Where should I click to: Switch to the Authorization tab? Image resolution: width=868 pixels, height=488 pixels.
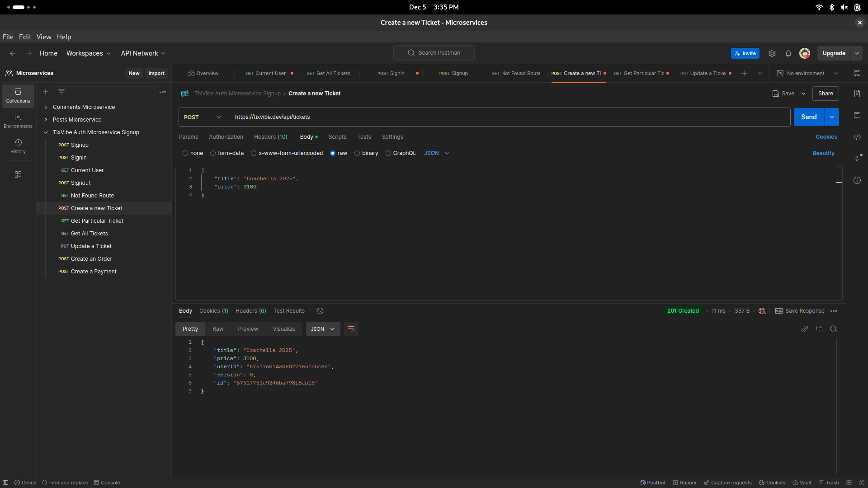(226, 136)
